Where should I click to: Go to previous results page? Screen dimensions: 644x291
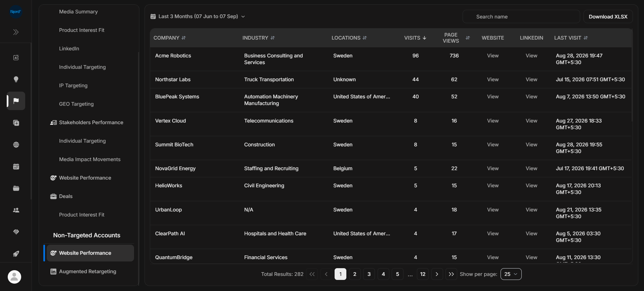click(326, 274)
